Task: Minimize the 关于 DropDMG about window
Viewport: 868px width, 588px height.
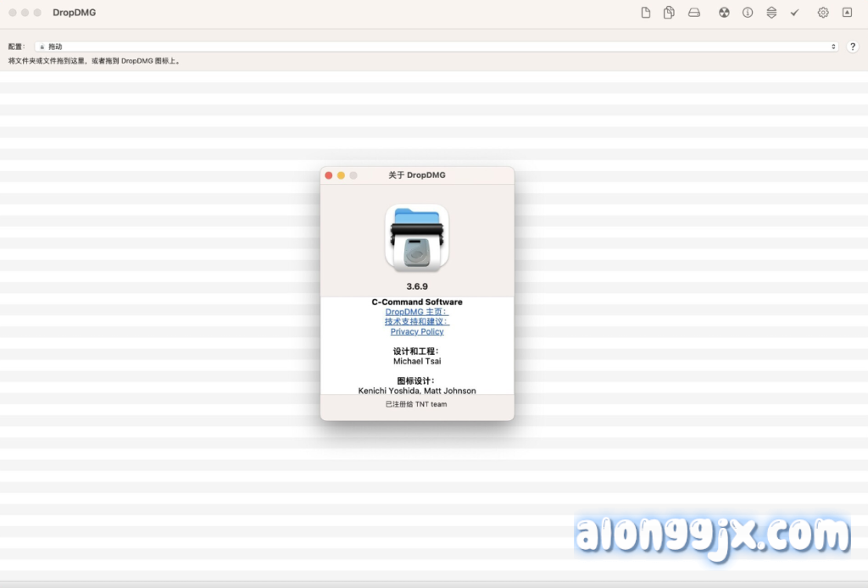Action: (341, 175)
